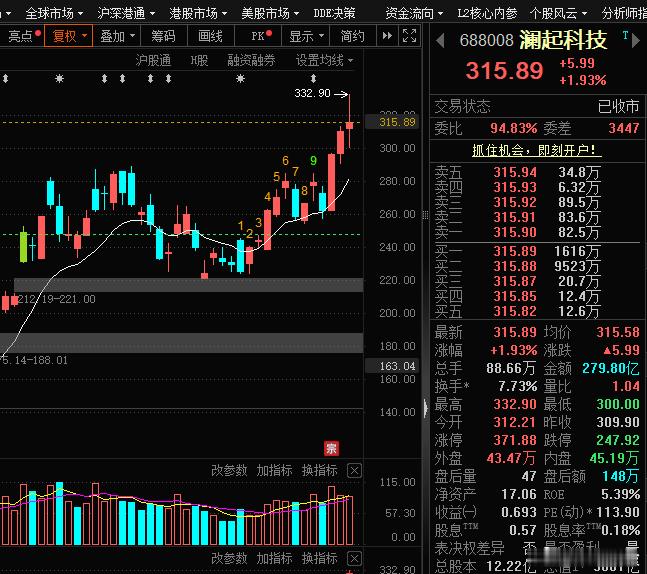The width and height of the screenshot is (647, 574).
Task: Open 沪深港通 dropdown menu
Action: pyautogui.click(x=126, y=13)
